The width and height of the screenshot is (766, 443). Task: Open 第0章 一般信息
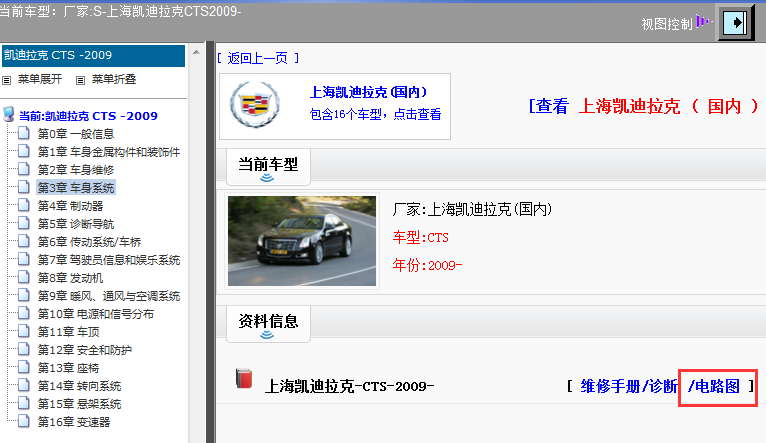click(76, 134)
